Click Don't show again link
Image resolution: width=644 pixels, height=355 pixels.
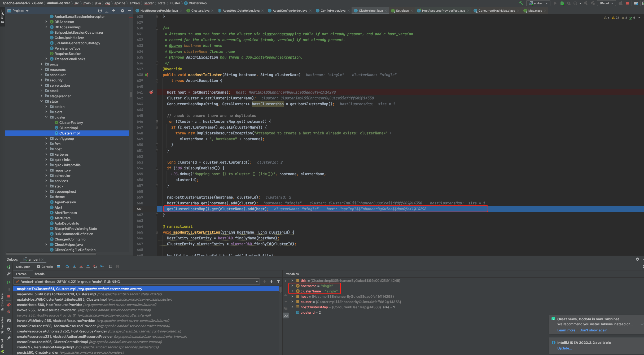click(593, 330)
